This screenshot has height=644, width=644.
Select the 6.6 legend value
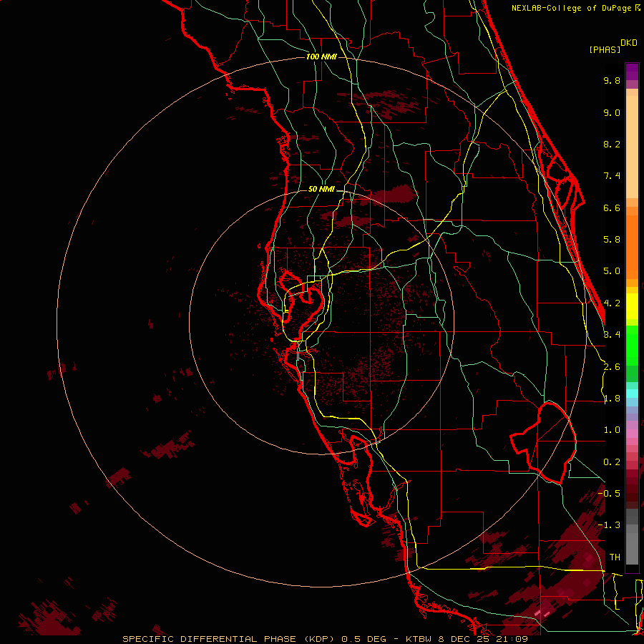pos(612,208)
